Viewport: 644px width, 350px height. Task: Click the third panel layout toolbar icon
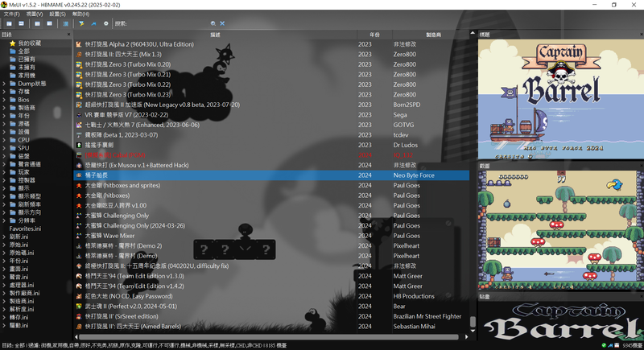37,24
